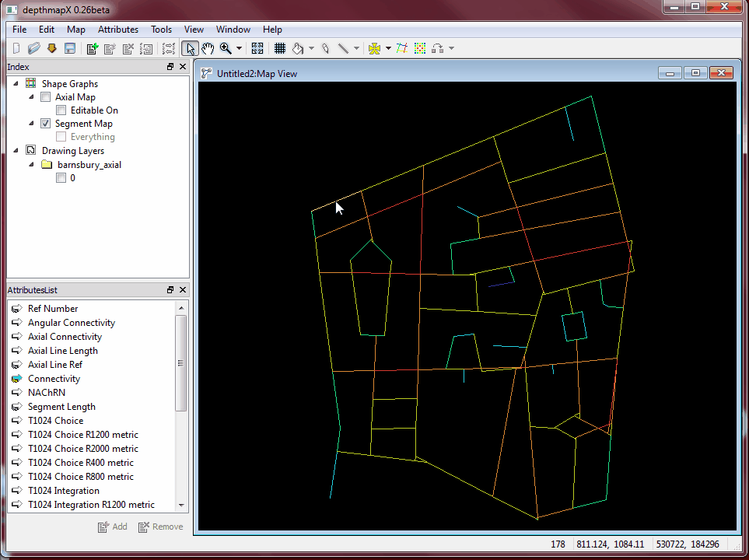This screenshot has height=560, width=749.
Task: Open the Map menu
Action: click(x=76, y=29)
